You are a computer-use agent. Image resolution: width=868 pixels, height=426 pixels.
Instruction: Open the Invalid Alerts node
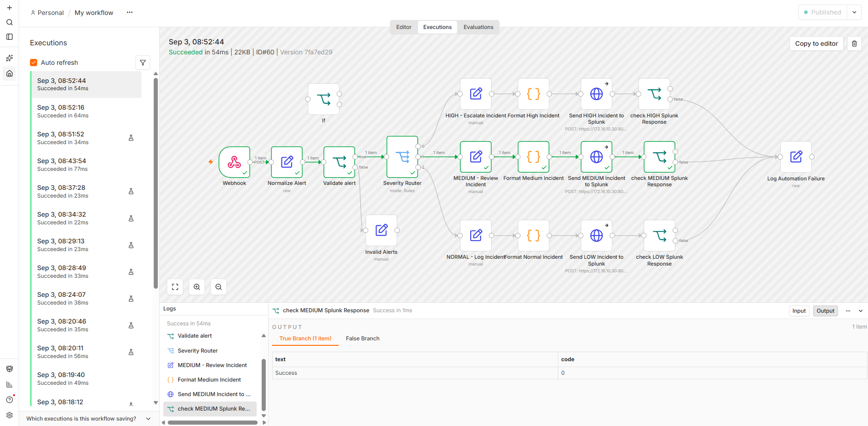[381, 230]
